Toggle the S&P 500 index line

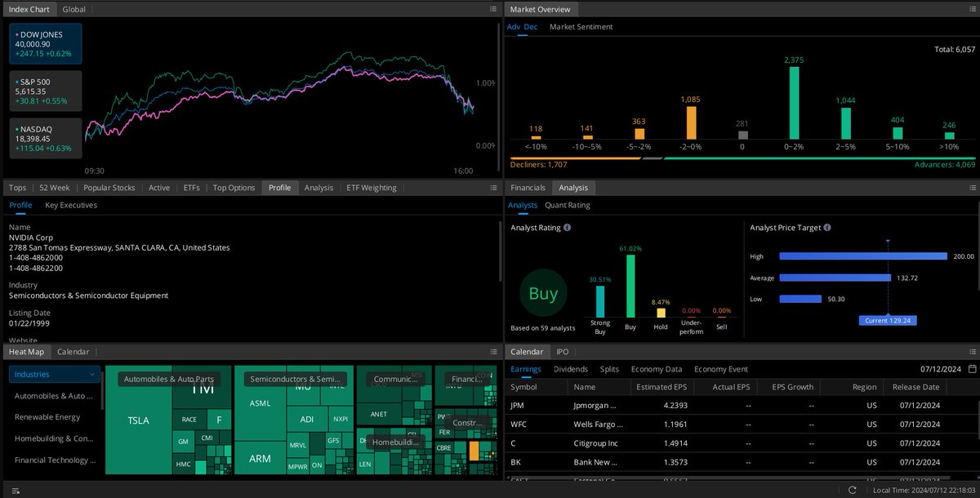click(47, 91)
